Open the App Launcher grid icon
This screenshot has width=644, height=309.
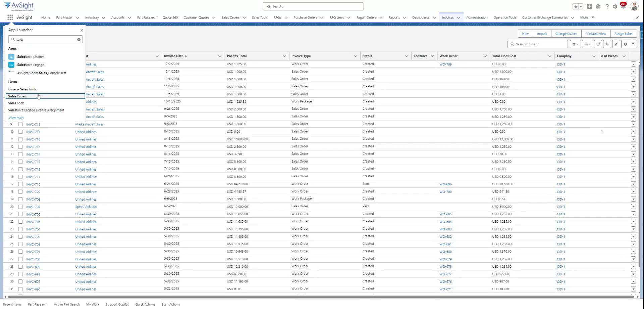tap(10, 17)
